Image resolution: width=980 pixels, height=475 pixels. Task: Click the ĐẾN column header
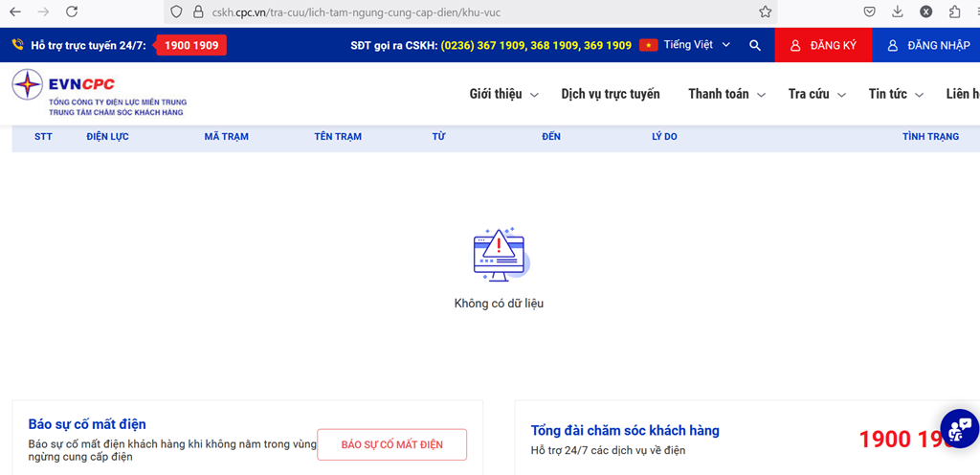click(551, 137)
